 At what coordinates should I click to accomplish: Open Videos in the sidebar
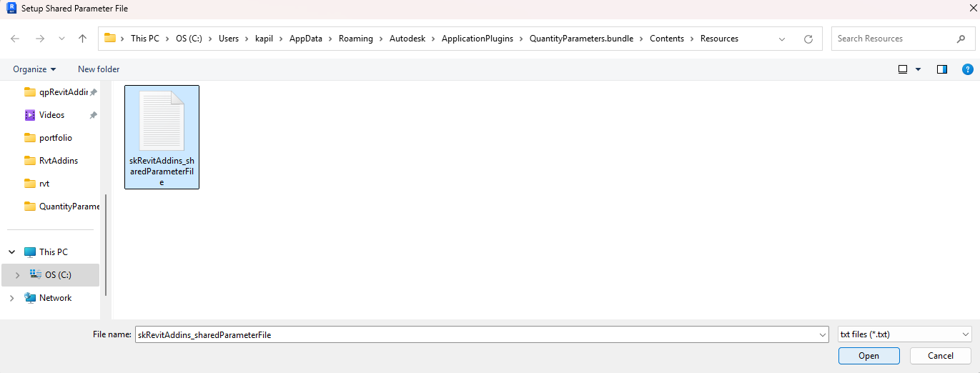(x=44, y=115)
